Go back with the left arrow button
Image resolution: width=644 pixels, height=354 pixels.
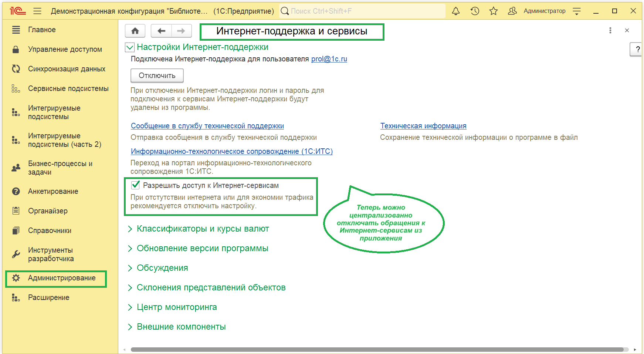point(161,31)
